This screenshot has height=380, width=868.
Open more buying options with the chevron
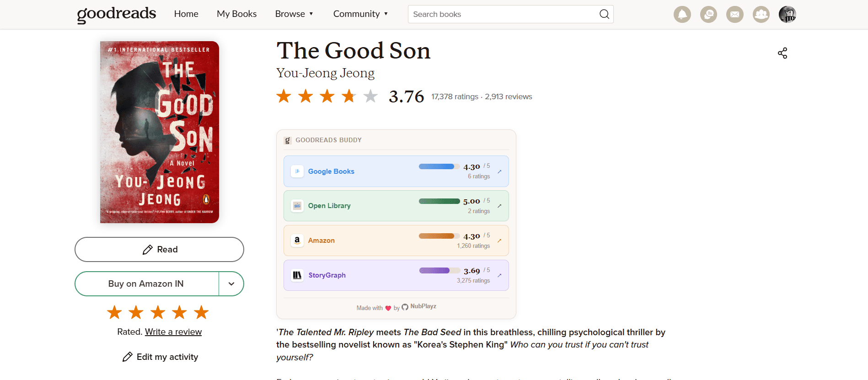coord(231,284)
